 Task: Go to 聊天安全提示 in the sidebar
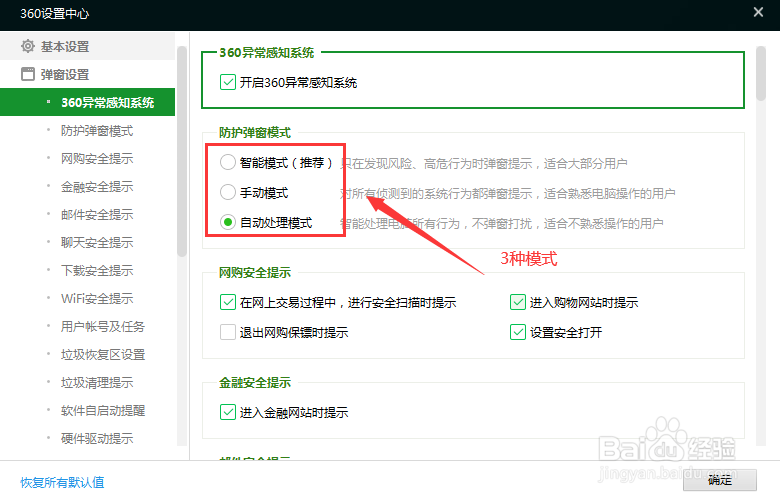[97, 242]
